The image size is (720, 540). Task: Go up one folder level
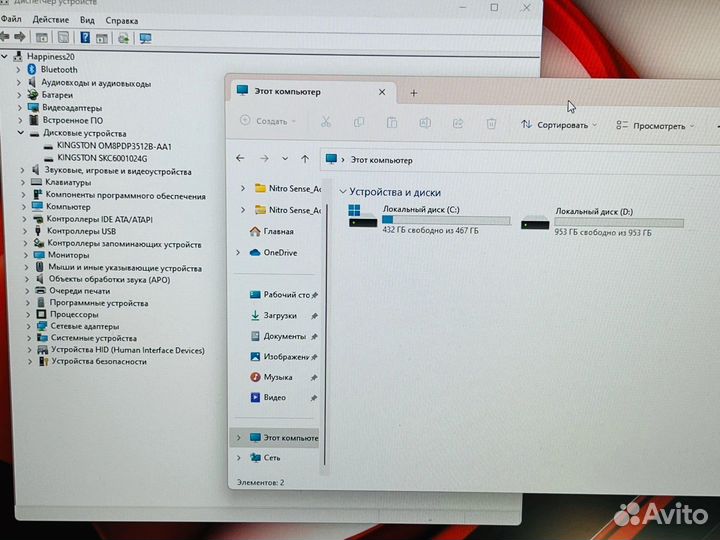point(305,159)
